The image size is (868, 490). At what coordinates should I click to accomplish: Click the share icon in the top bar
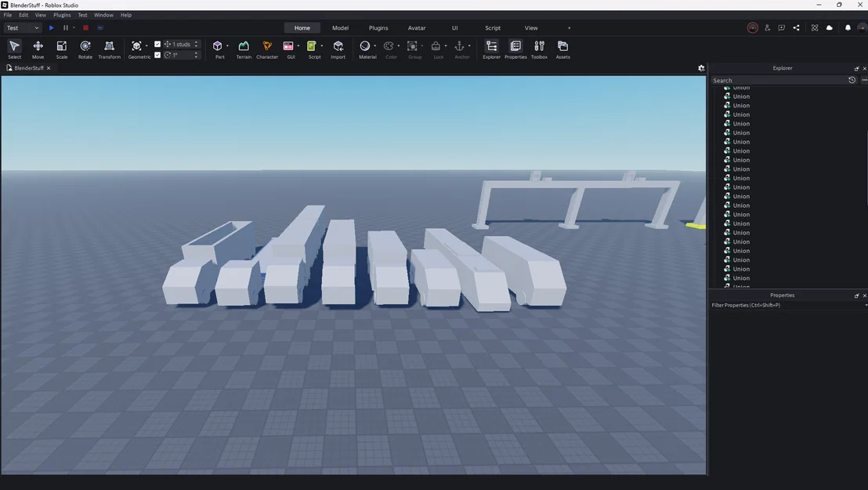[796, 27]
